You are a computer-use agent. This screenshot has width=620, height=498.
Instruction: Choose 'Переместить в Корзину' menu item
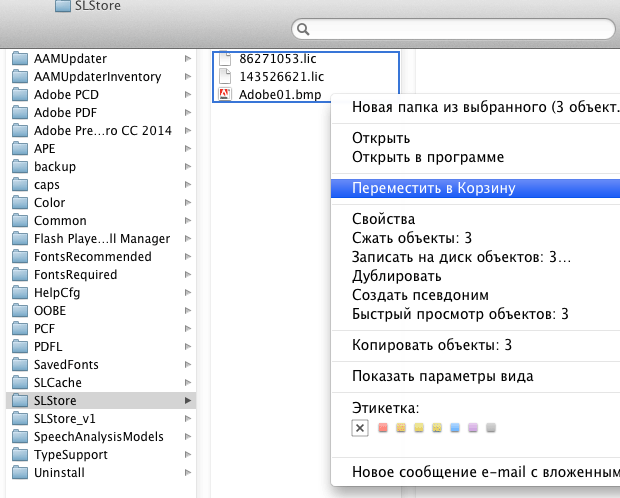(x=475, y=188)
